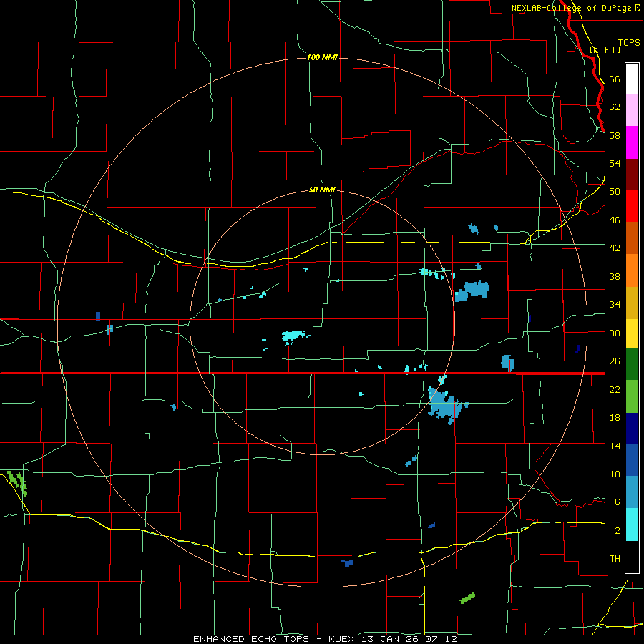The width and height of the screenshot is (644, 644).
Task: Click the 34 legend label
Action: pos(615,305)
